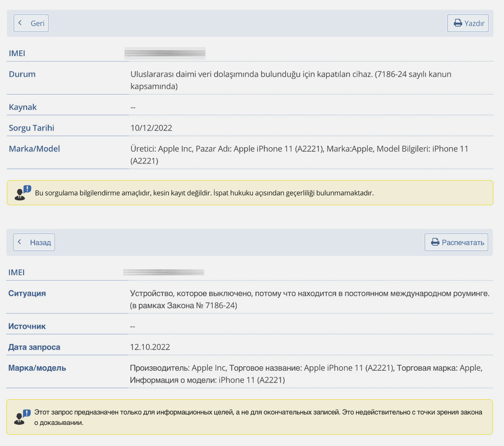Click the Üretici: Apple Inc model details
Viewport: 504px width, 446px height.
click(299, 155)
